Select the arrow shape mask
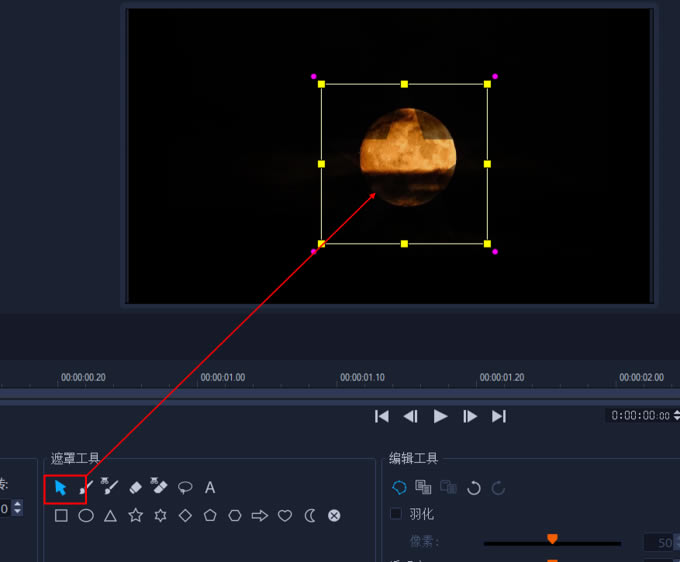Image resolution: width=680 pixels, height=562 pixels. (x=260, y=516)
